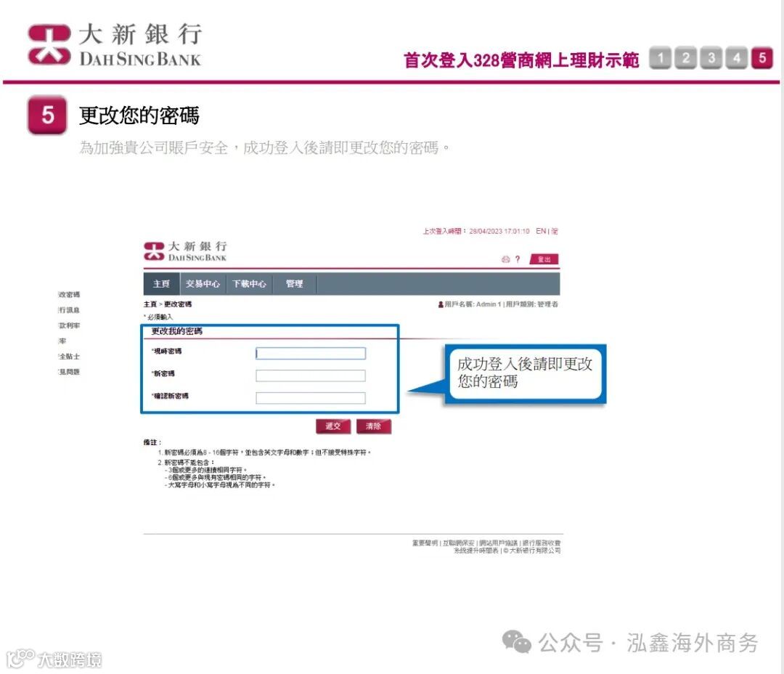Open the 重要聲明 footer link
The height and width of the screenshot is (674, 784).
click(x=425, y=543)
